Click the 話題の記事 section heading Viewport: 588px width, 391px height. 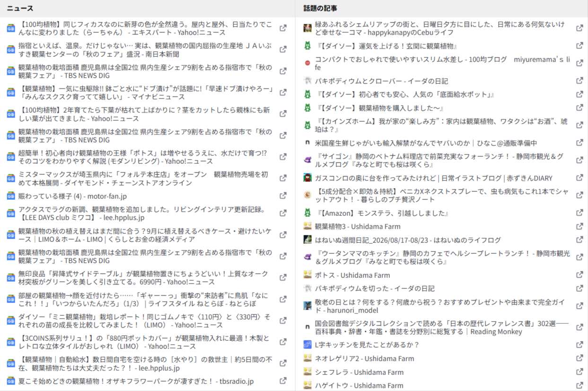[320, 9]
